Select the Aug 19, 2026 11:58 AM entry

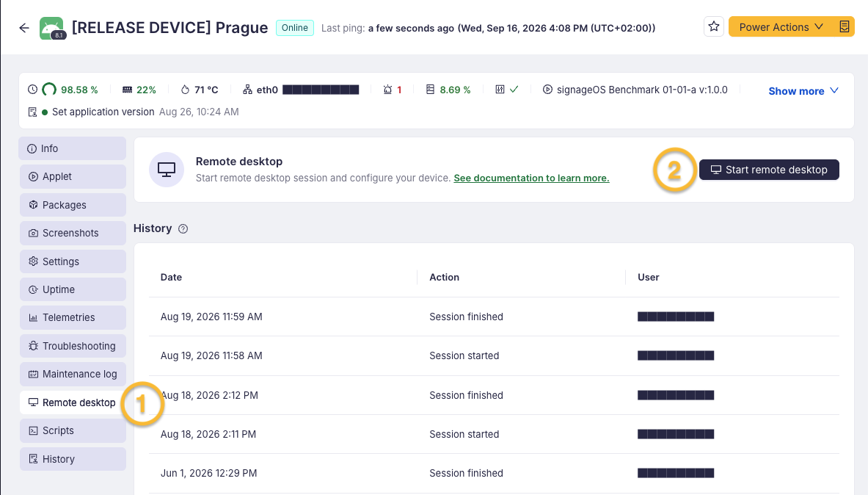pos(494,356)
